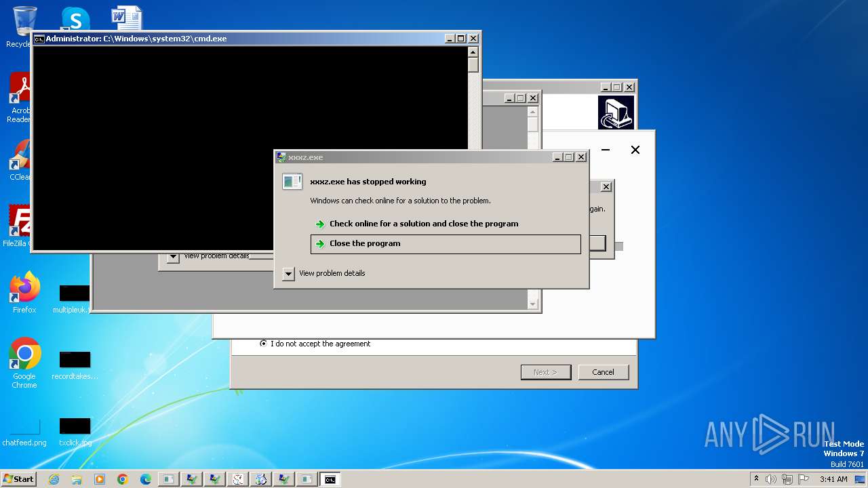This screenshot has width=868, height=488.
Task: Close the xxxz.exe error dialog
Action: tap(580, 157)
